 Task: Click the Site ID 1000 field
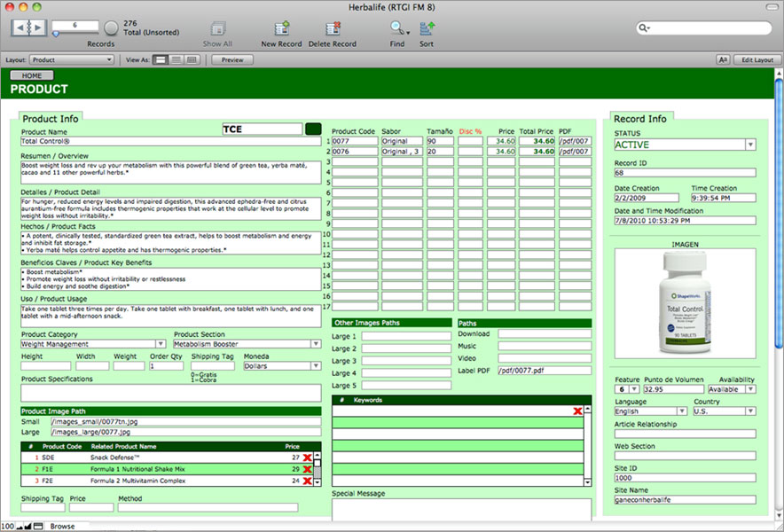pos(685,478)
